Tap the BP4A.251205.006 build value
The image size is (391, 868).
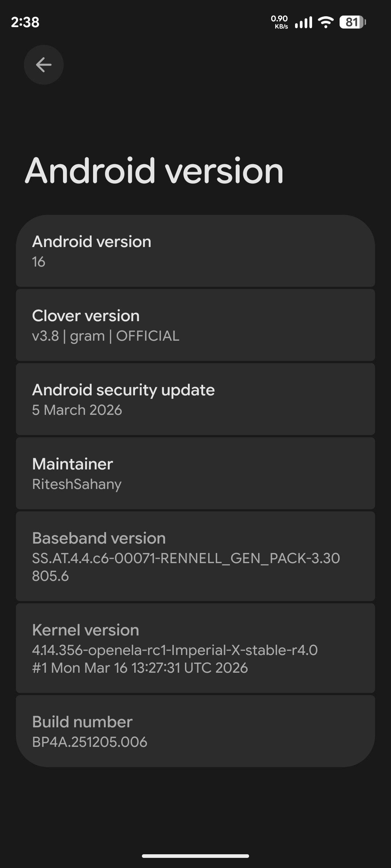coord(89,742)
